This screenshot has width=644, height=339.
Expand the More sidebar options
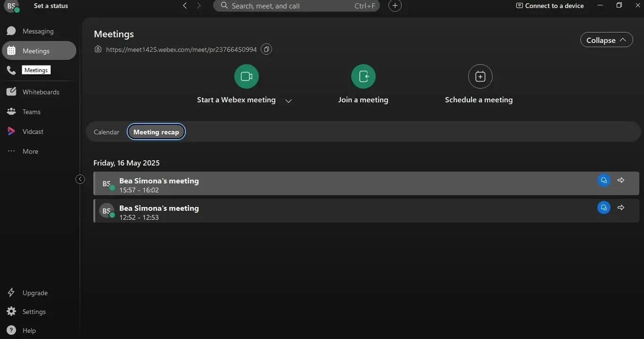(x=30, y=151)
